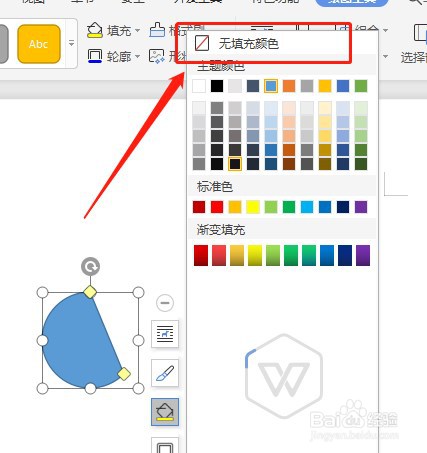The height and width of the screenshot is (453, 427).
Task: Click the 格式刷 format painter icon
Action: 157,30
